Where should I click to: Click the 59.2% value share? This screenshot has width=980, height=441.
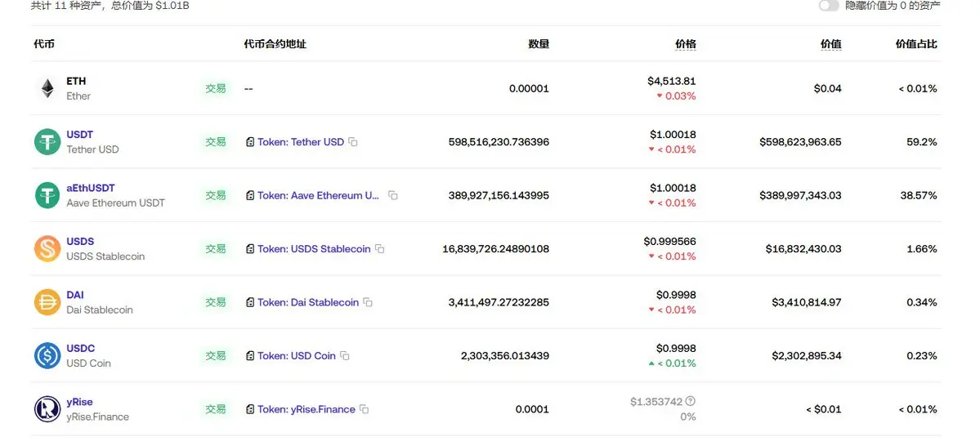pyautogui.click(x=922, y=142)
